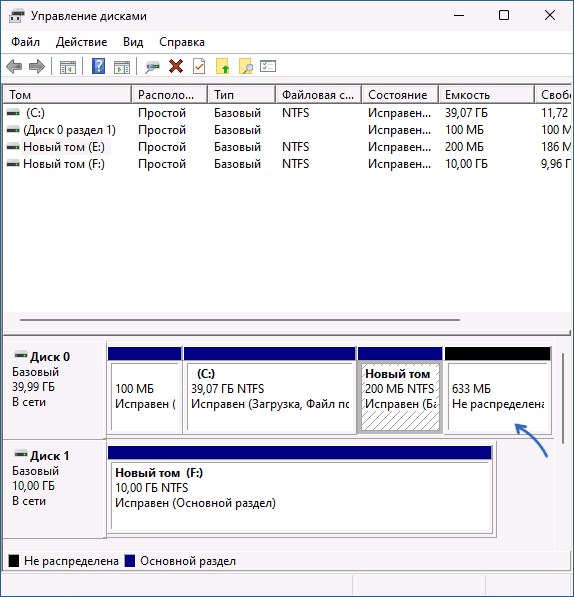Open the Файл menu

[x=26, y=42]
